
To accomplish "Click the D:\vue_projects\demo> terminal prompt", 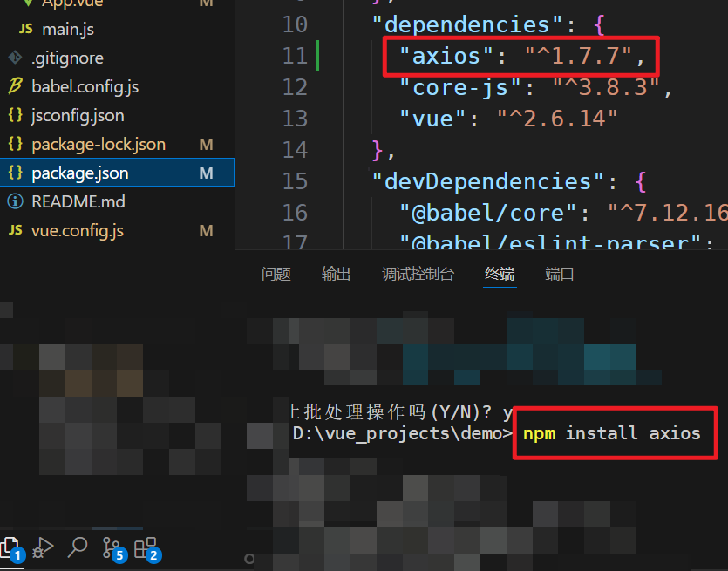I will click(x=403, y=433).
